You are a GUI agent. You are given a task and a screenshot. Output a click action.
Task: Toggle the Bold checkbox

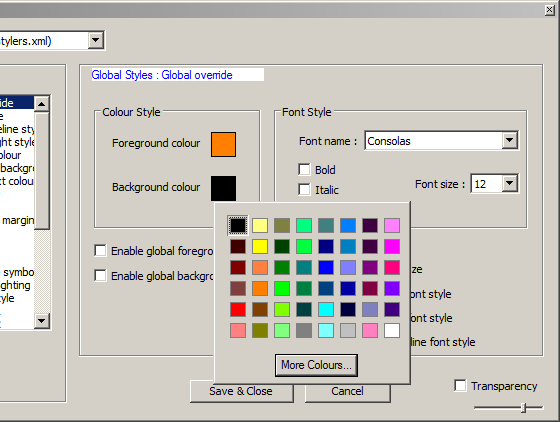(x=304, y=170)
